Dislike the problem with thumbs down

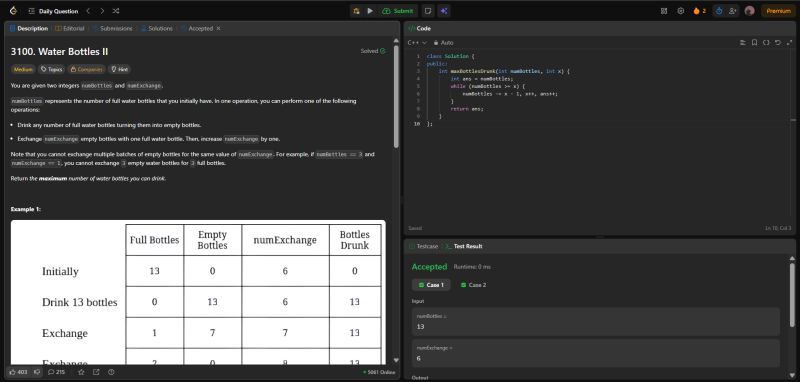[x=37, y=372]
